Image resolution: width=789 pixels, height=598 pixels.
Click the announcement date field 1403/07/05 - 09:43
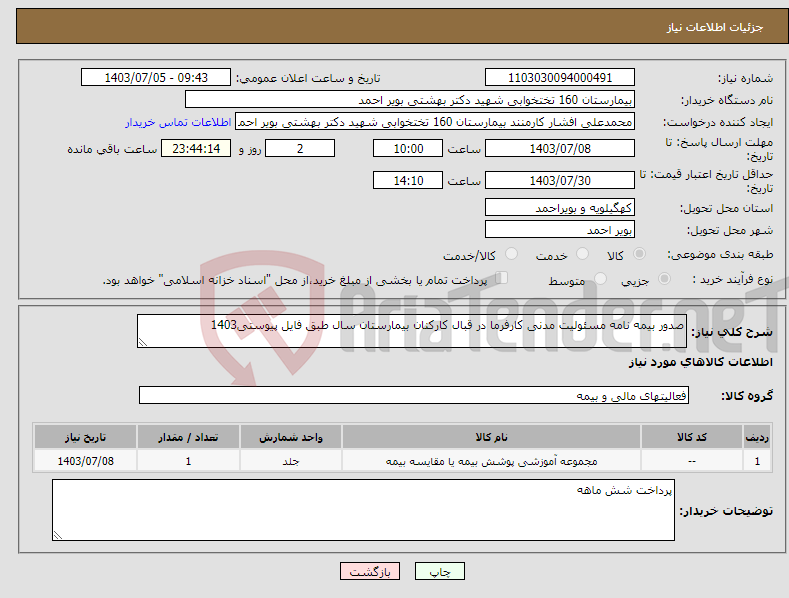(x=155, y=78)
